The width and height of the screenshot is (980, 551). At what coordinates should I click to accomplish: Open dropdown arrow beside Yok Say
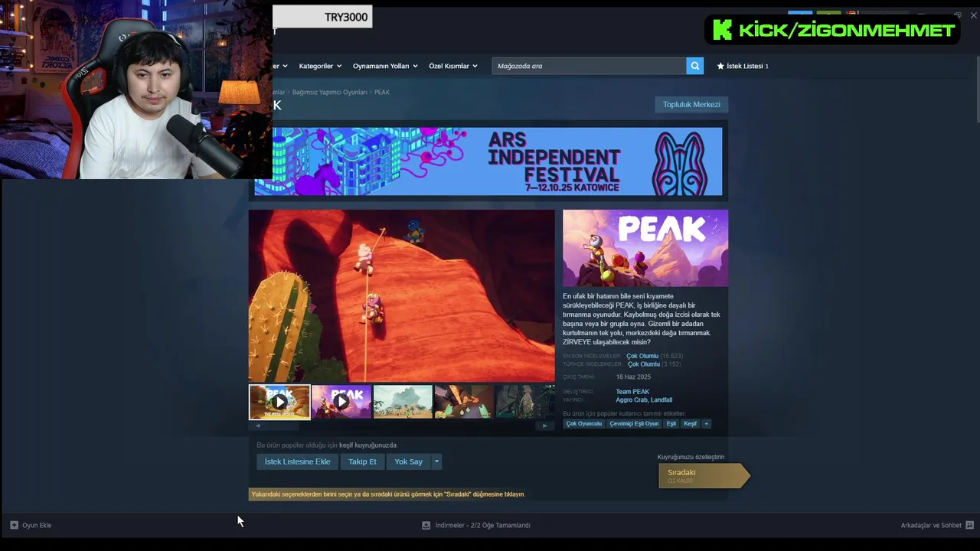[x=436, y=461]
